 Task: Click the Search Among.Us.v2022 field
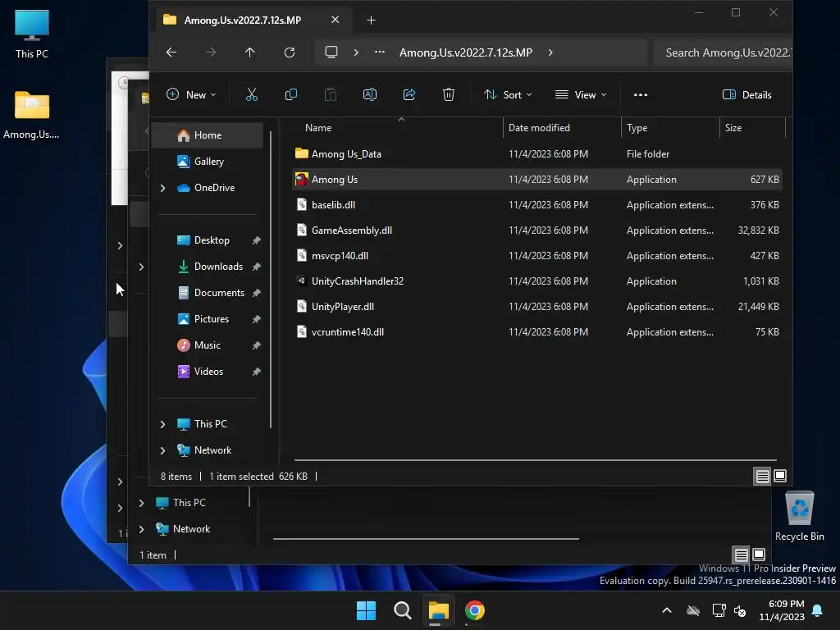[723, 52]
